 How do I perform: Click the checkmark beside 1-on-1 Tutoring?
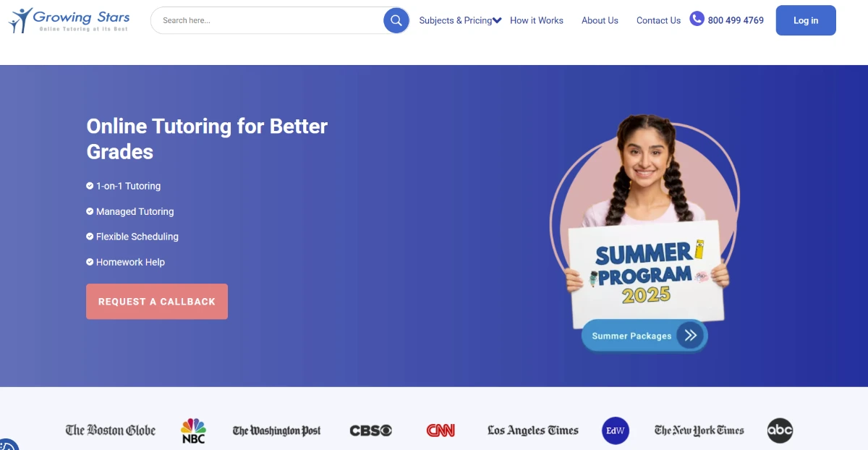[x=90, y=186]
